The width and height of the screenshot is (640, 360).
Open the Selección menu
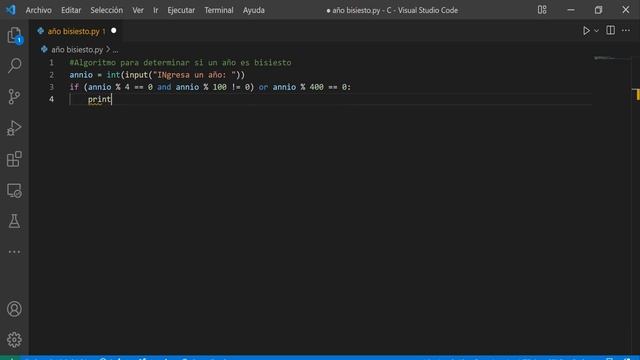[107, 10]
